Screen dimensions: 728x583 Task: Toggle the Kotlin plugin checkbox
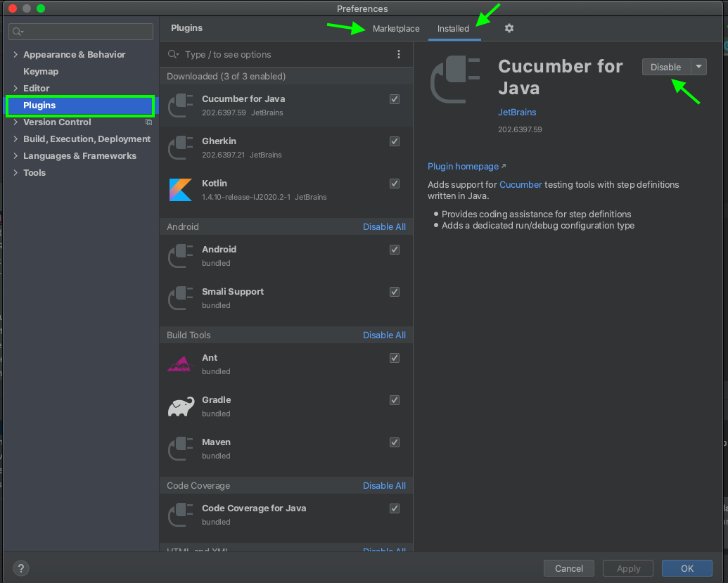pyautogui.click(x=395, y=184)
